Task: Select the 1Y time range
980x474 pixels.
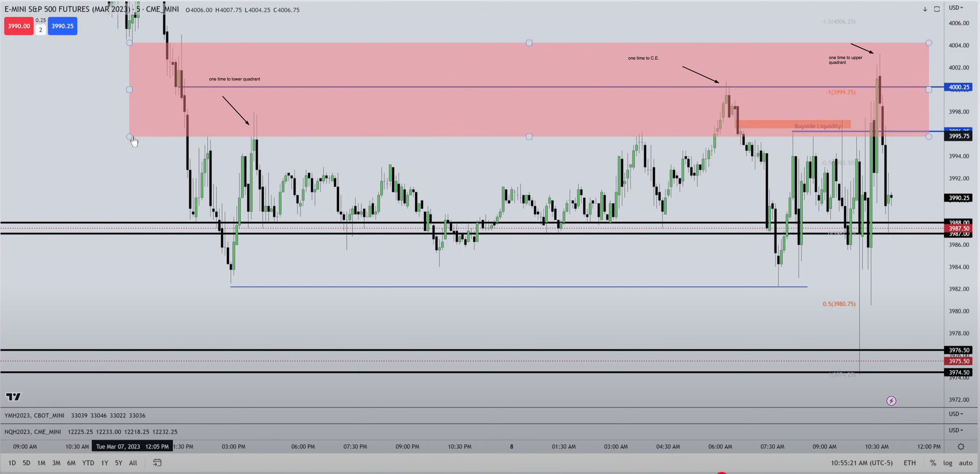Action: pos(105,463)
